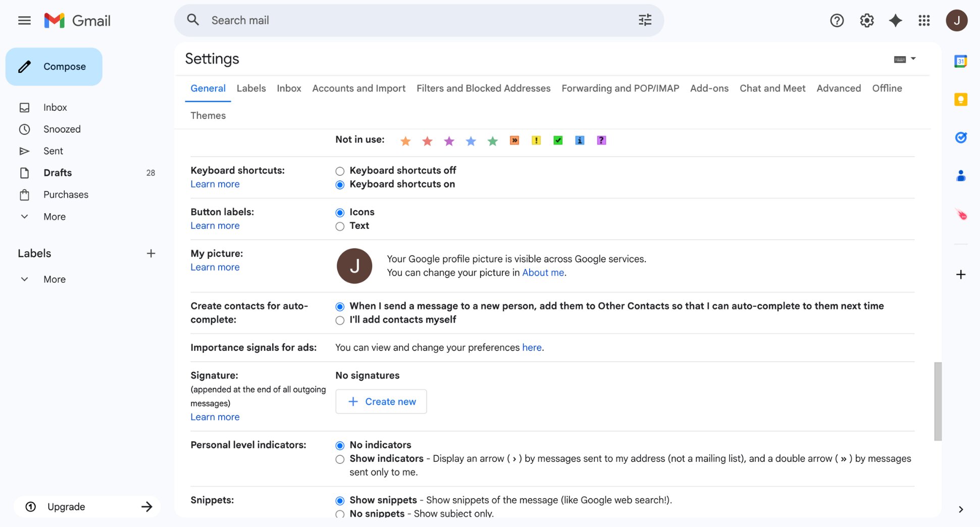Select the red star not in use

coord(427,141)
